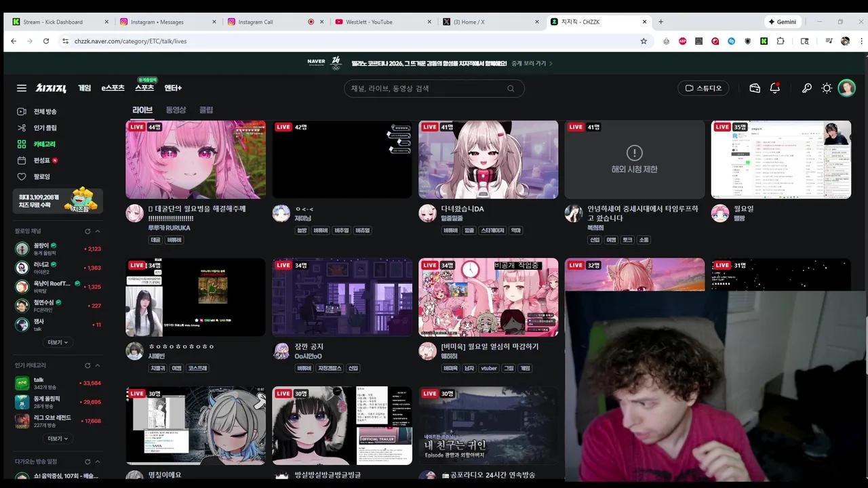Open the cheese wallet icon in the header
This screenshot has width=868, height=488.
(x=755, y=88)
